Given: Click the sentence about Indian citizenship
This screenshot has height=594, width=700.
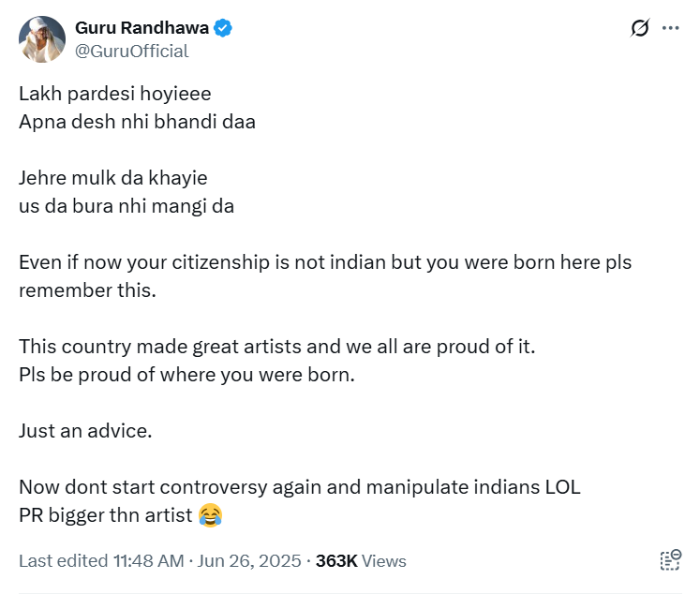Looking at the screenshot, I should coord(325,262).
